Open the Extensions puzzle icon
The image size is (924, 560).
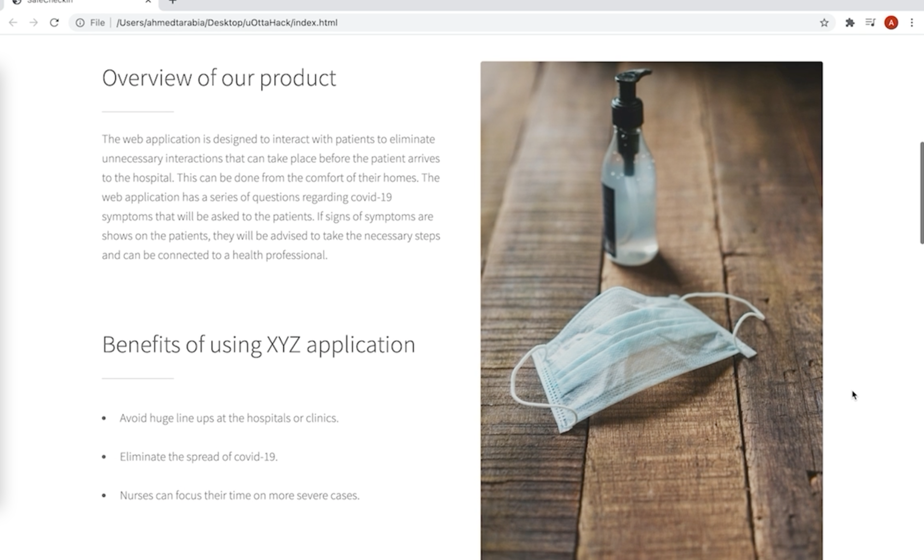click(x=850, y=23)
